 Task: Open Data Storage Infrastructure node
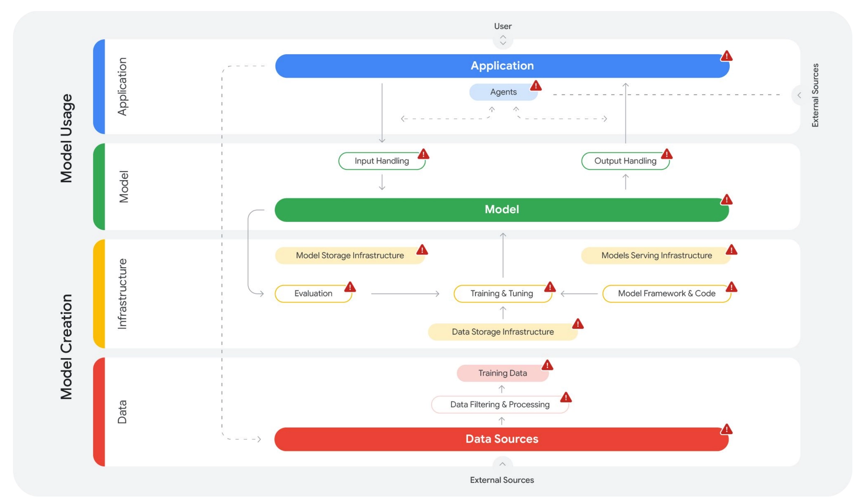[x=503, y=332]
